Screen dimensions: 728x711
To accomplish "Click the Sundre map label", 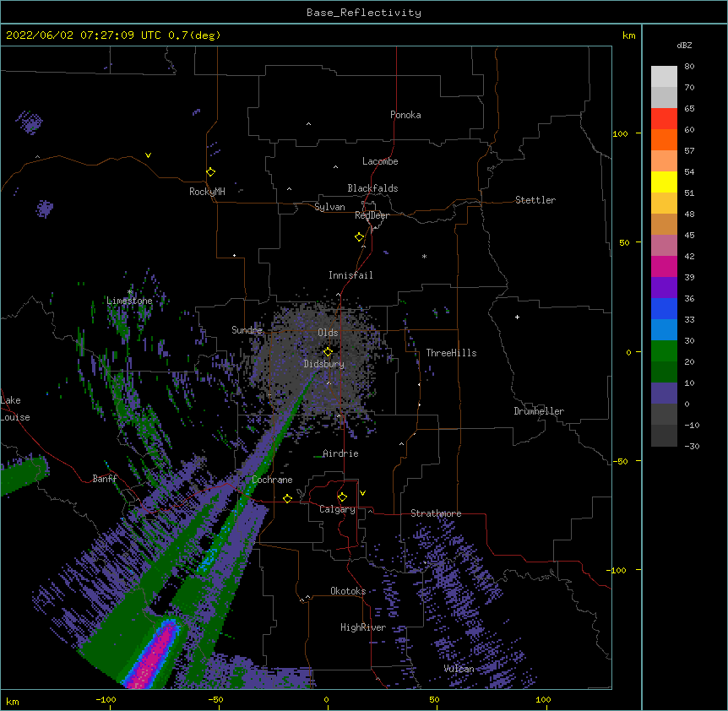I will pos(247,330).
